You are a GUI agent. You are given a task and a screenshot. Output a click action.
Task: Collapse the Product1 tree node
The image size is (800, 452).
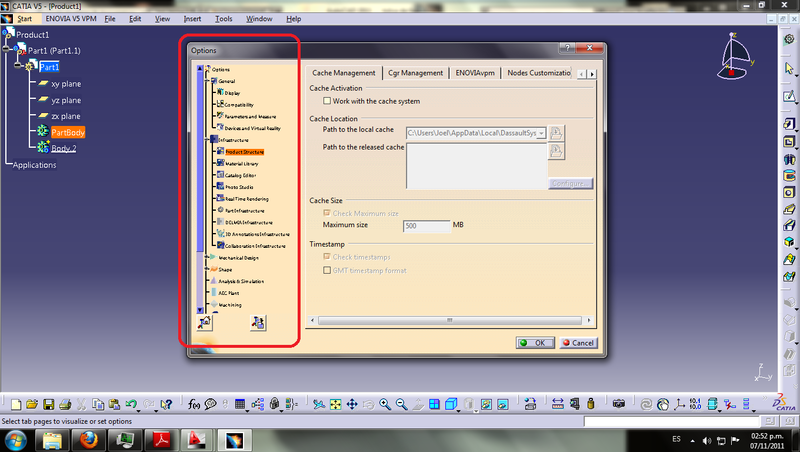(5, 49)
